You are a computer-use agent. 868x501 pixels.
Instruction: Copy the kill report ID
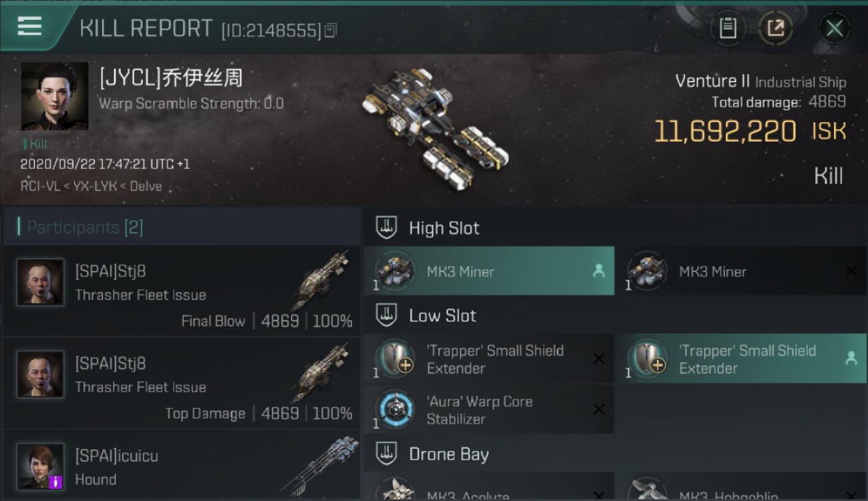click(x=331, y=30)
